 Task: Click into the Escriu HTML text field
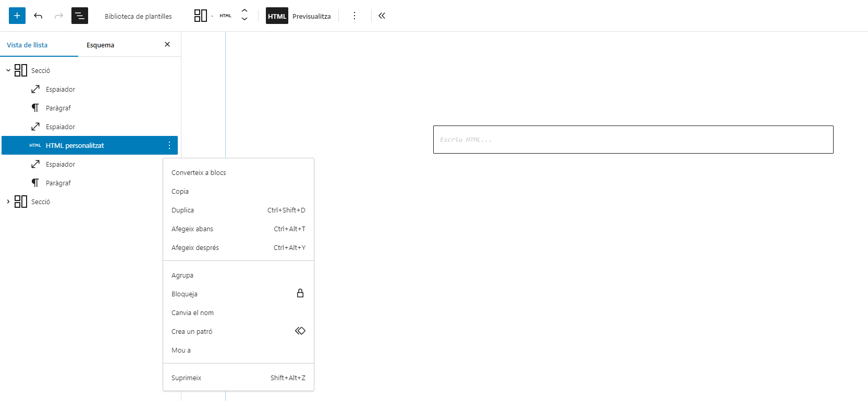point(633,140)
